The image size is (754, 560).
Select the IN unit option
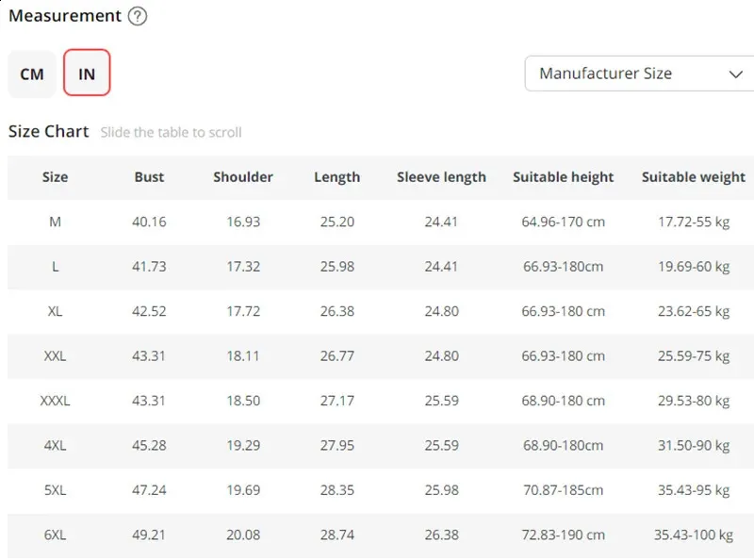(87, 74)
